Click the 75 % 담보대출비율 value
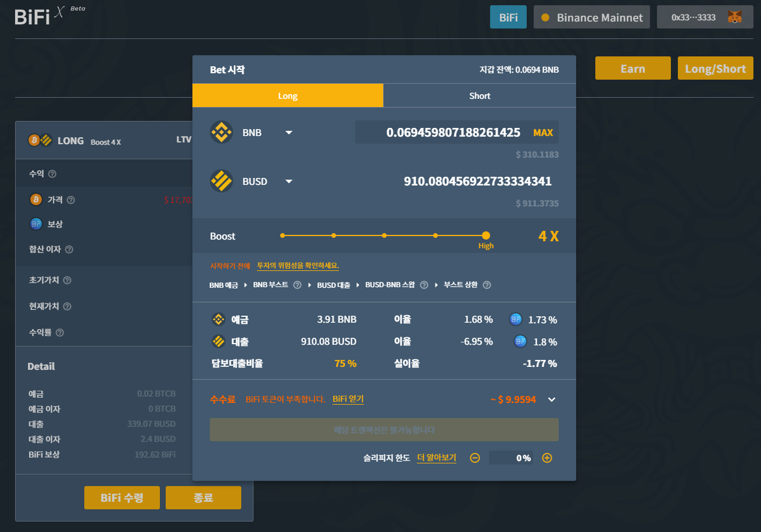This screenshot has height=532, width=761. 345,363
